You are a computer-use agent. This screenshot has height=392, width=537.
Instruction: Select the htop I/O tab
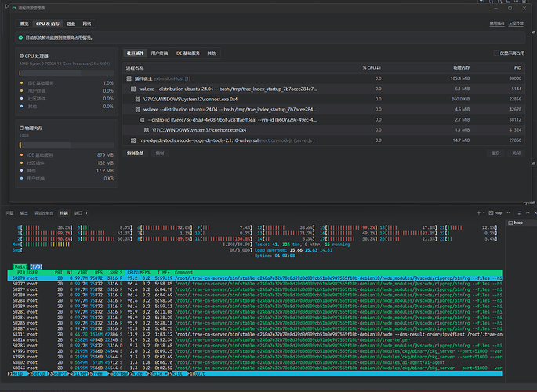pos(36,267)
